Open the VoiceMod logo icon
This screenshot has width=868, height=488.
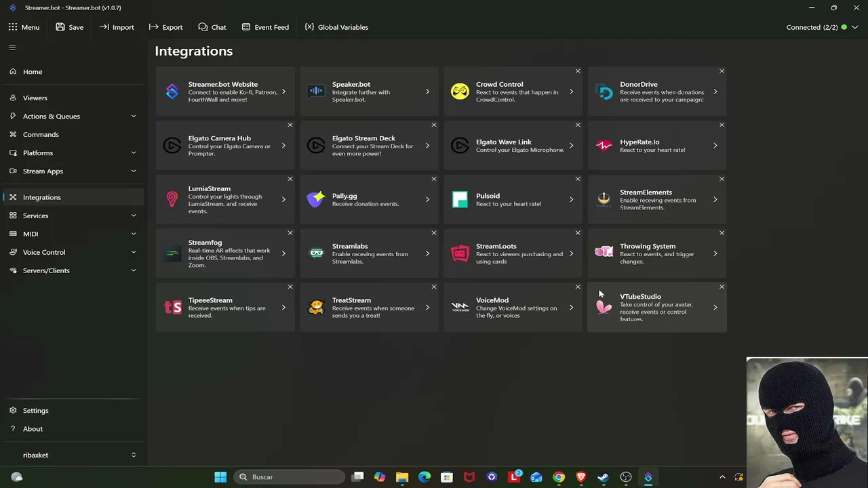tap(460, 307)
